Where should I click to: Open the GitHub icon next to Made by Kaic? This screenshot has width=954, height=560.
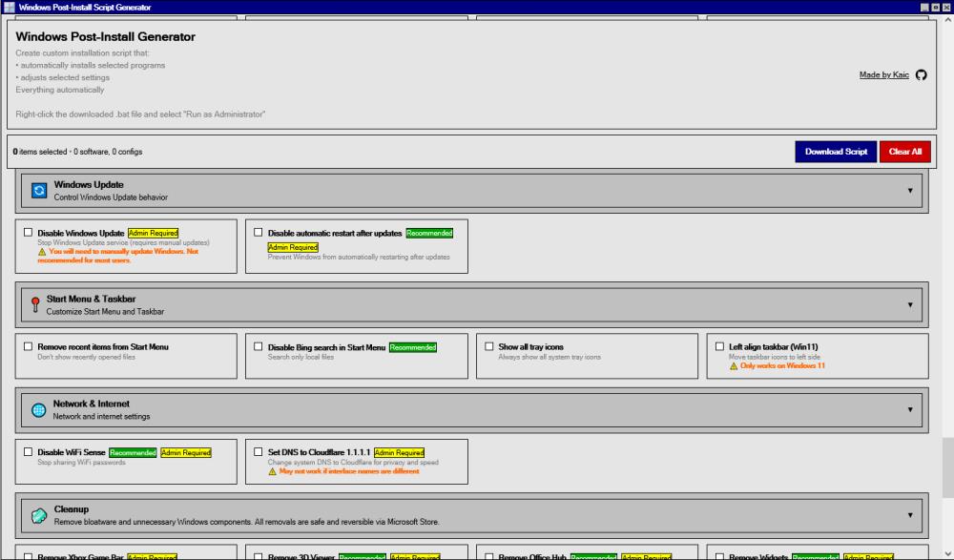pyautogui.click(x=922, y=74)
